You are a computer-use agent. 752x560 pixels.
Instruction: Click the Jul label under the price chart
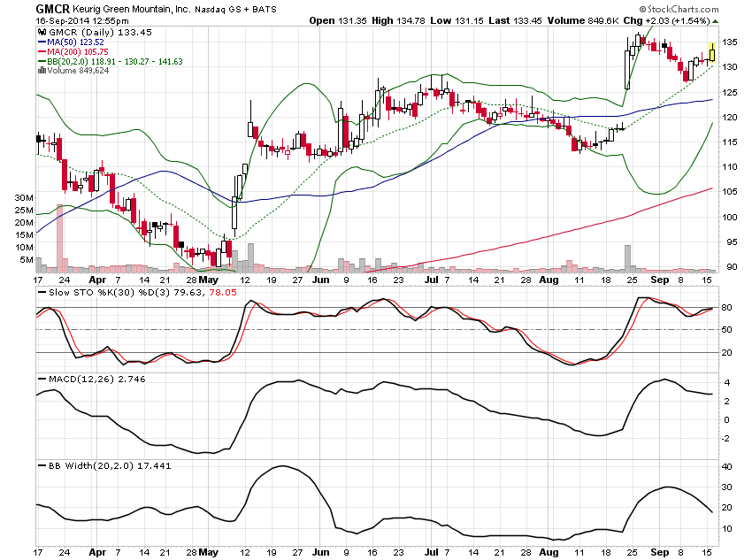point(431,280)
